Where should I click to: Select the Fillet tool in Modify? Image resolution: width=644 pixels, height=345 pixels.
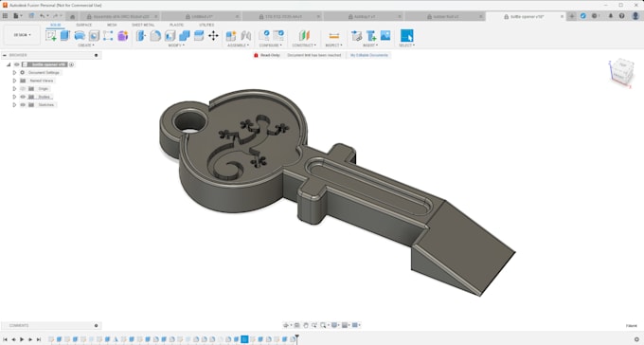point(155,36)
